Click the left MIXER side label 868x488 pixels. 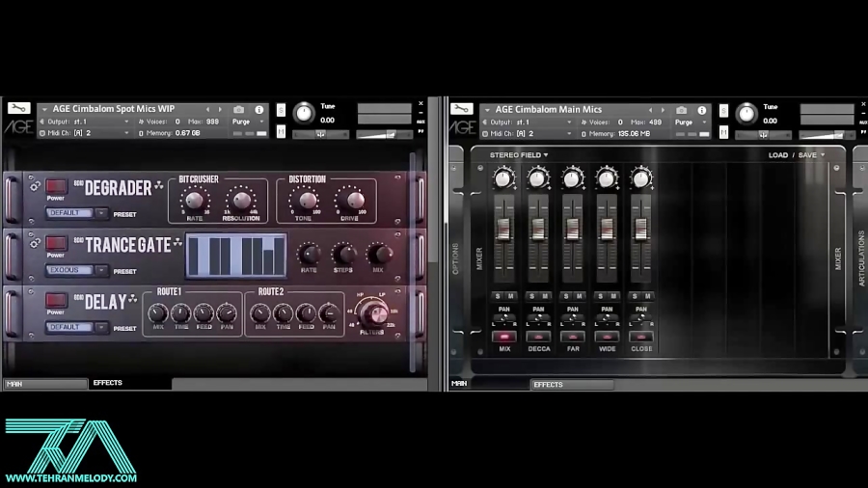click(479, 258)
